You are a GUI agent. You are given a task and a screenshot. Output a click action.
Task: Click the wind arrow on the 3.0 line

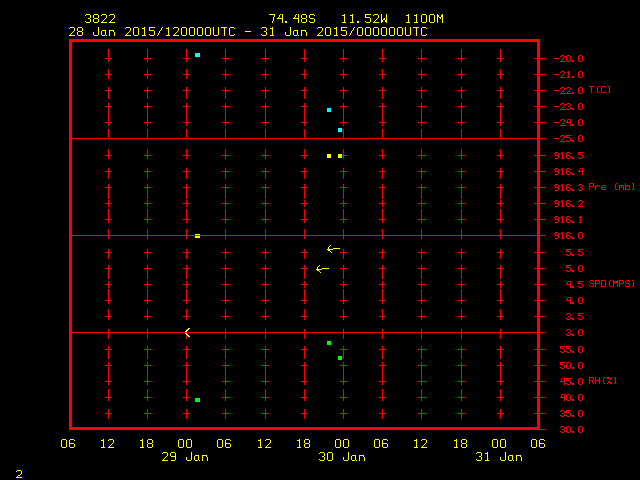[x=186, y=332]
